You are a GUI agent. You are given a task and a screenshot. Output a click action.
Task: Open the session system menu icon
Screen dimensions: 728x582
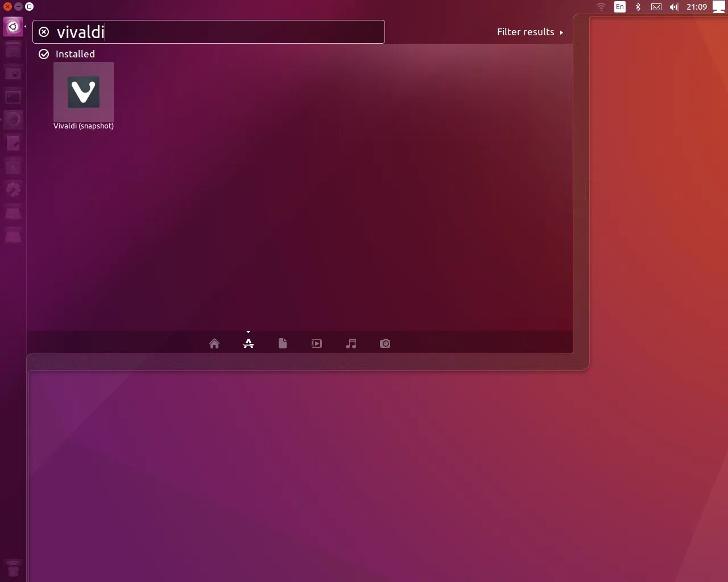tap(719, 7)
